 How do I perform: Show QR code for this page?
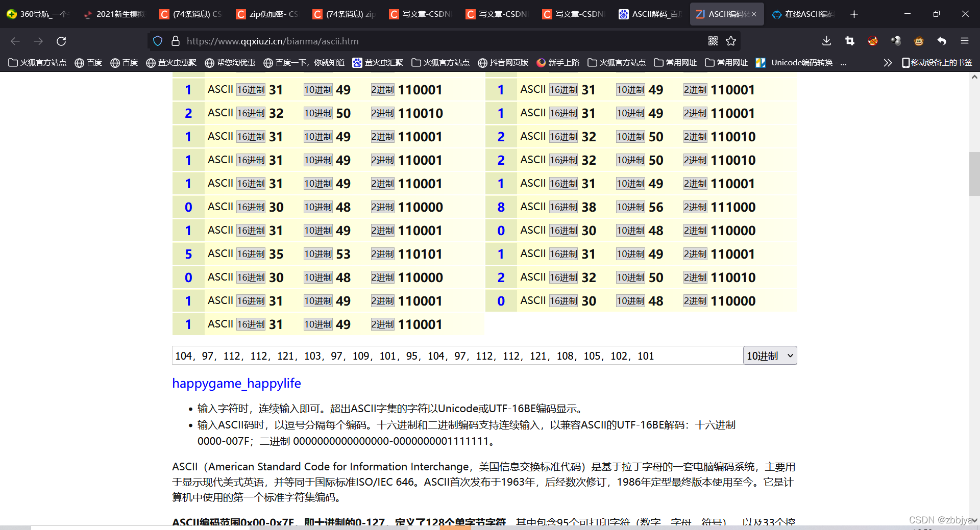tap(713, 41)
